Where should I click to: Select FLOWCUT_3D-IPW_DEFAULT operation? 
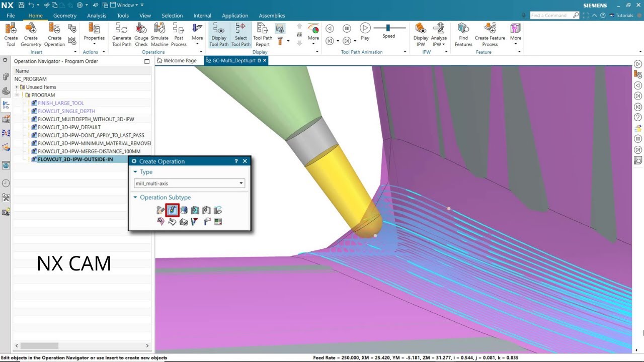pos(69,127)
